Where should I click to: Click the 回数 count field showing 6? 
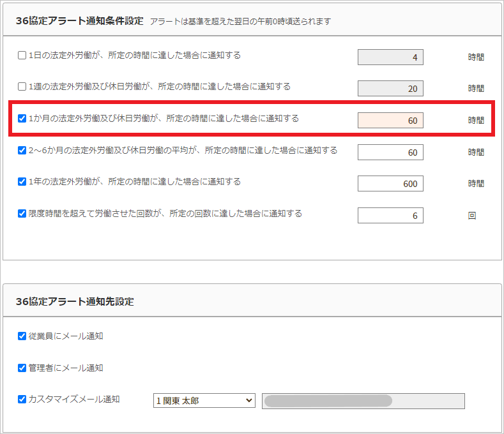390,216
